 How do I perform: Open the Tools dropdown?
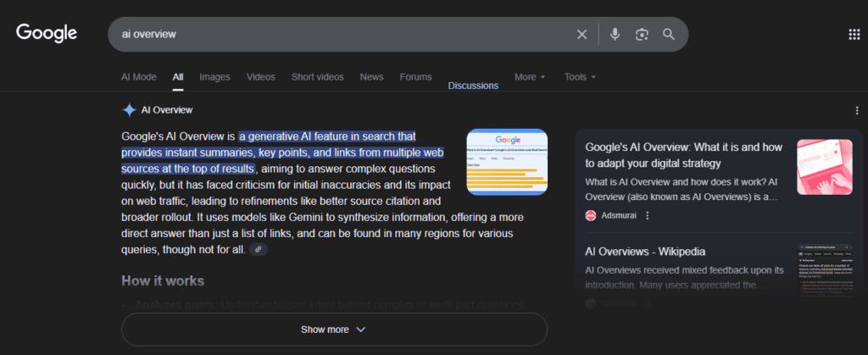(x=580, y=77)
